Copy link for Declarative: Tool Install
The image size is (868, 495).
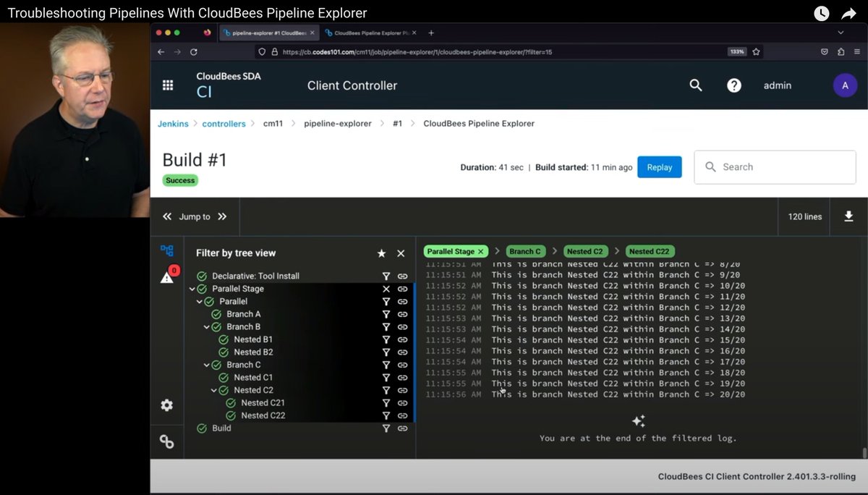click(403, 276)
